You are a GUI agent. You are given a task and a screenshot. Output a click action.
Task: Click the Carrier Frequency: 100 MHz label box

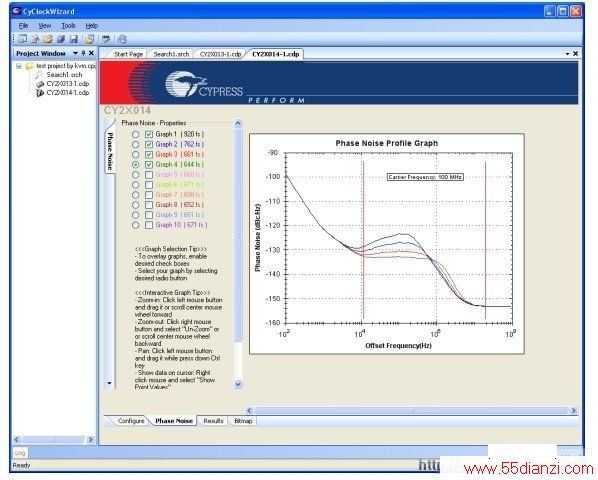(425, 177)
